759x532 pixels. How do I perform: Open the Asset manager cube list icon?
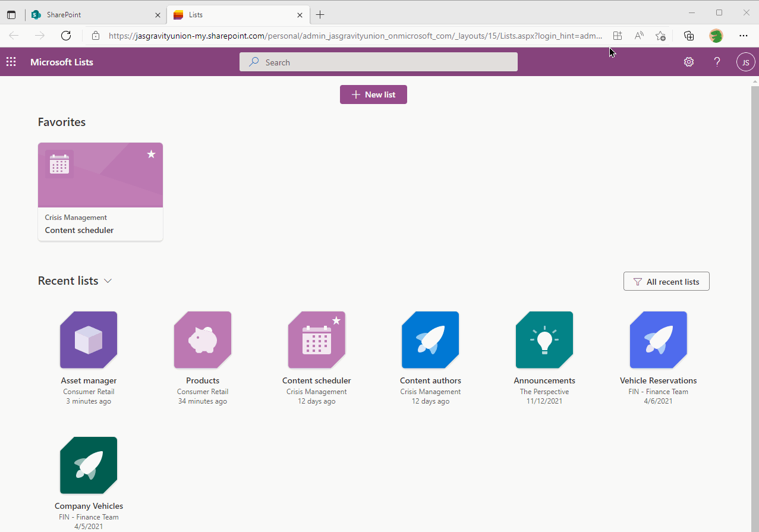click(x=89, y=340)
